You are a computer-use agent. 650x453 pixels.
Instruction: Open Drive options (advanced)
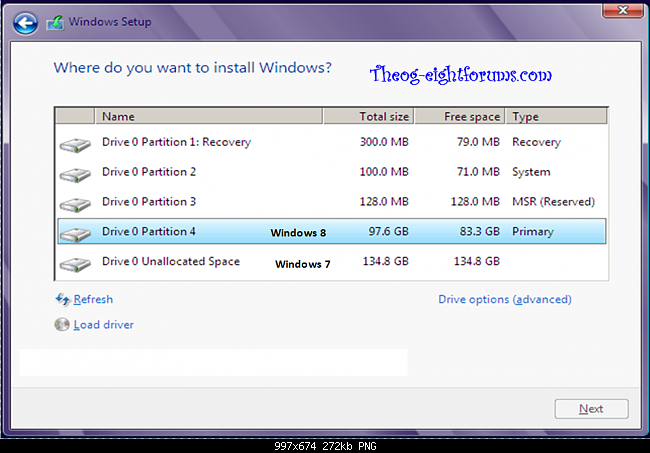pyautogui.click(x=505, y=299)
